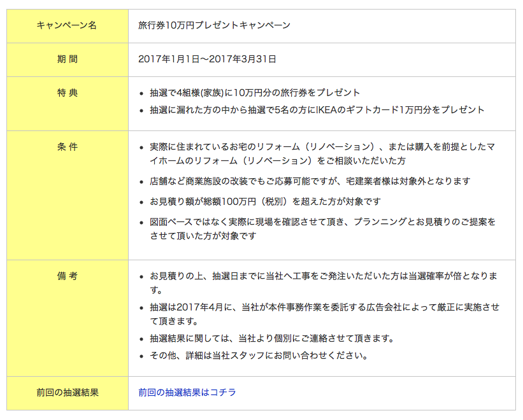Click the 詳細は当社スタッフにお問い合わせ note
This screenshot has width=523, height=420.
[259, 355]
